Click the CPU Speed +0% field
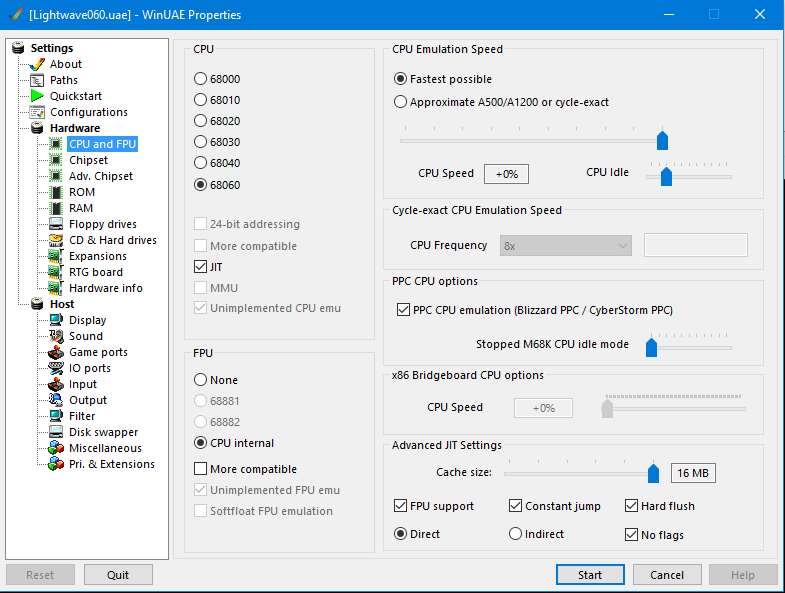This screenshot has width=785, height=593. [506, 174]
